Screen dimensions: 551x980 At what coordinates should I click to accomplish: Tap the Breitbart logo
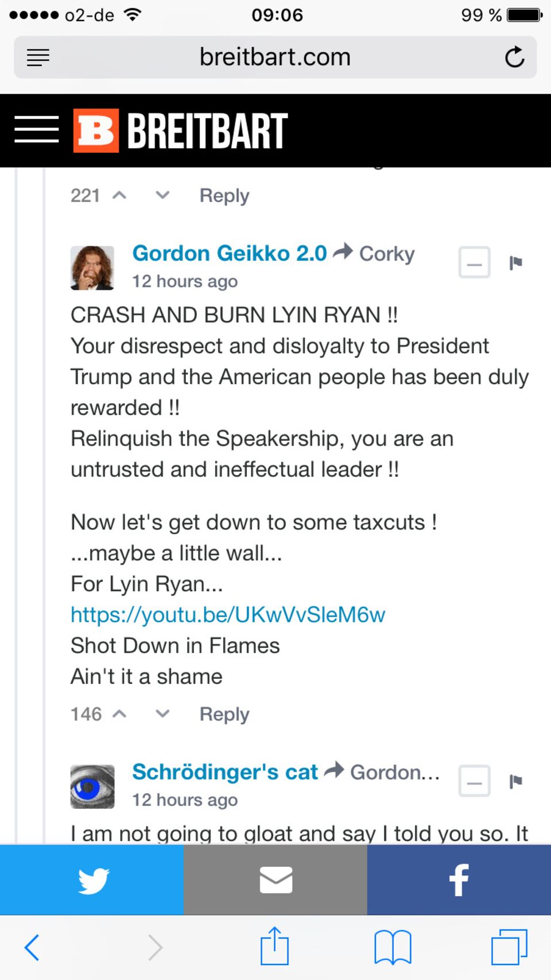tap(180, 130)
